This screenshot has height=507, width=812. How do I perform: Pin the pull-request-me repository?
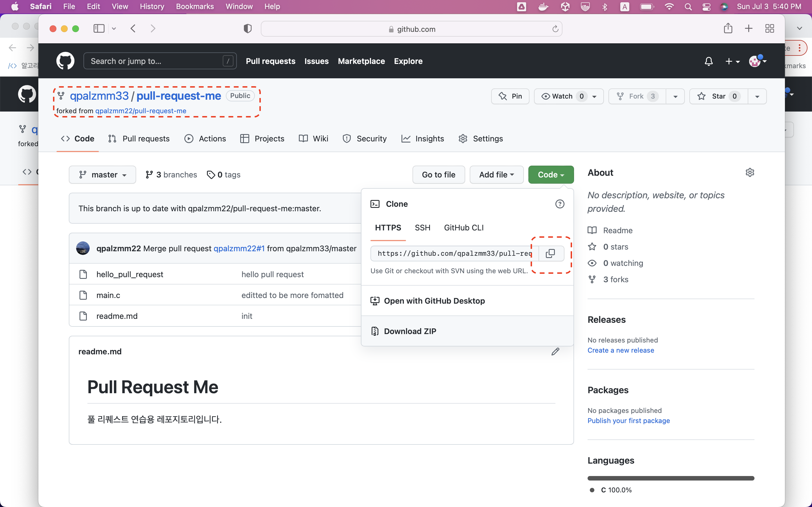click(x=510, y=97)
